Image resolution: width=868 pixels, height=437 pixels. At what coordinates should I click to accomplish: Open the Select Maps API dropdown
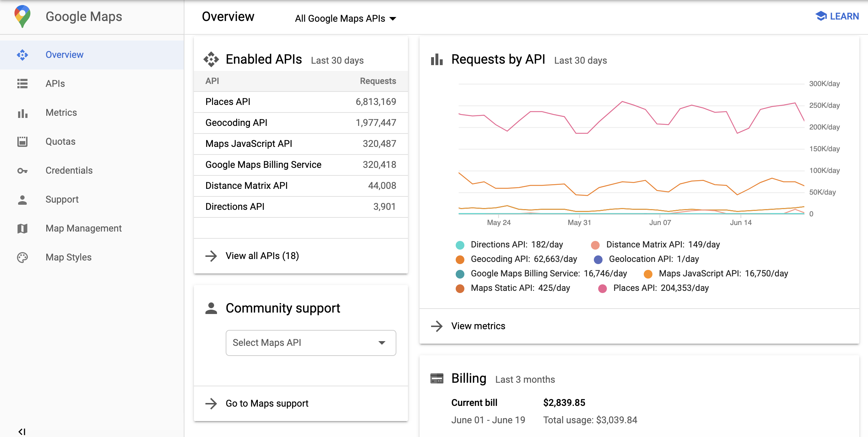310,342
